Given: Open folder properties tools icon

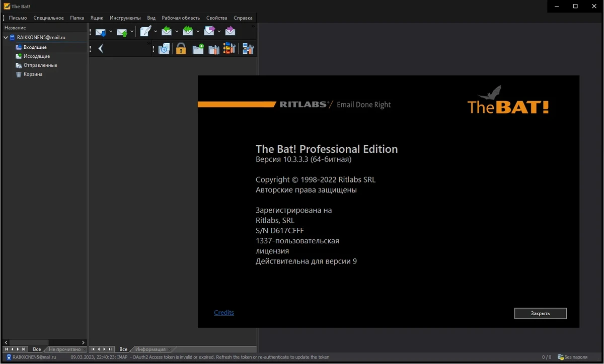Looking at the screenshot, I should [x=214, y=49].
